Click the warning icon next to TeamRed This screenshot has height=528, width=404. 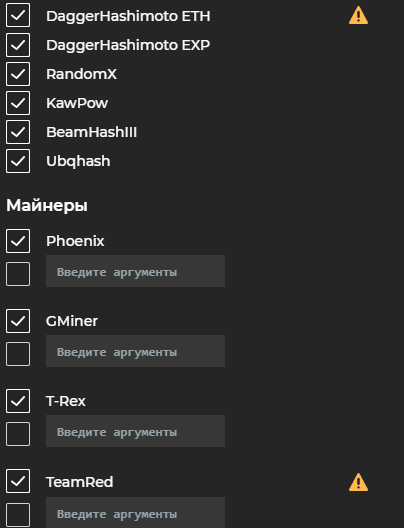click(358, 482)
